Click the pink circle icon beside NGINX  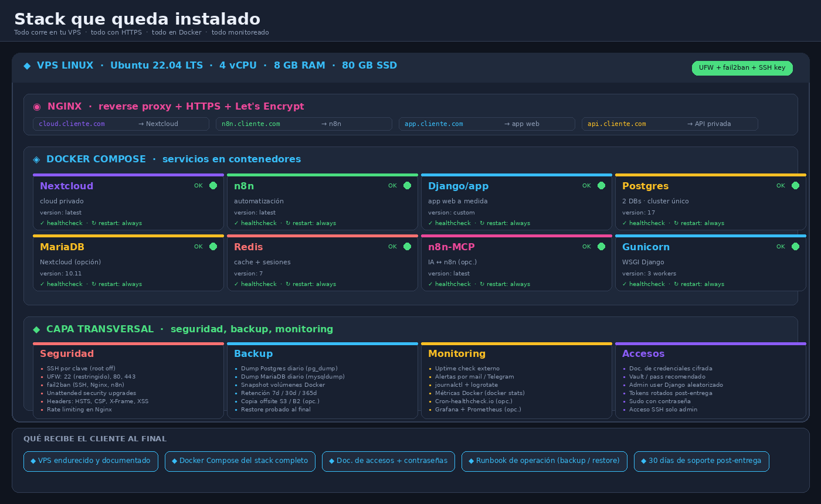[37, 107]
